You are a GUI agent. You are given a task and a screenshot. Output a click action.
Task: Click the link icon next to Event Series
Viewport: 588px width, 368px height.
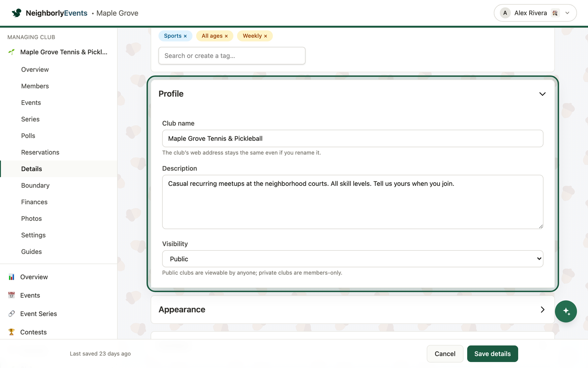(11, 314)
